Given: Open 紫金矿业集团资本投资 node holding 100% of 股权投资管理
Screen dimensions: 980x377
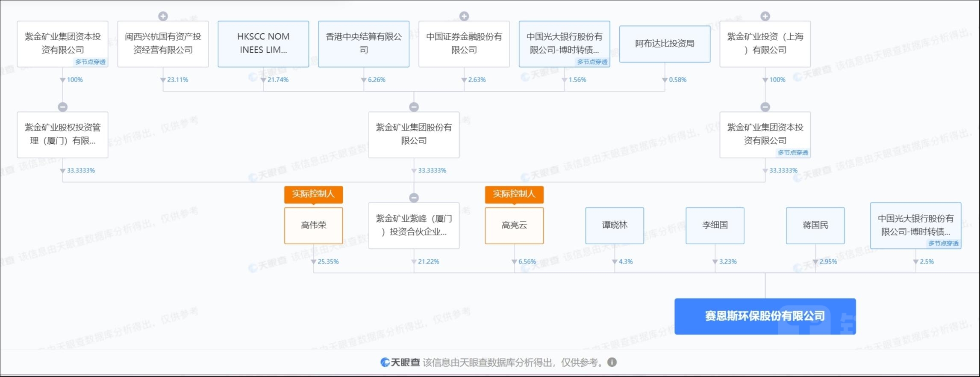Looking at the screenshot, I should pyautogui.click(x=63, y=44).
